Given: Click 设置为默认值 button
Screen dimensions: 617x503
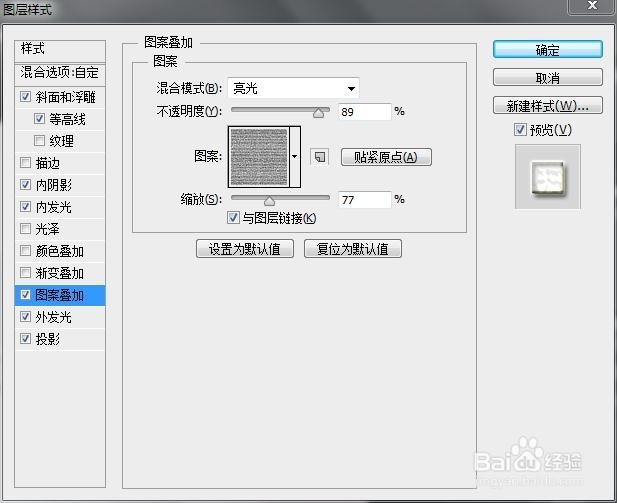Looking at the screenshot, I should [x=245, y=249].
